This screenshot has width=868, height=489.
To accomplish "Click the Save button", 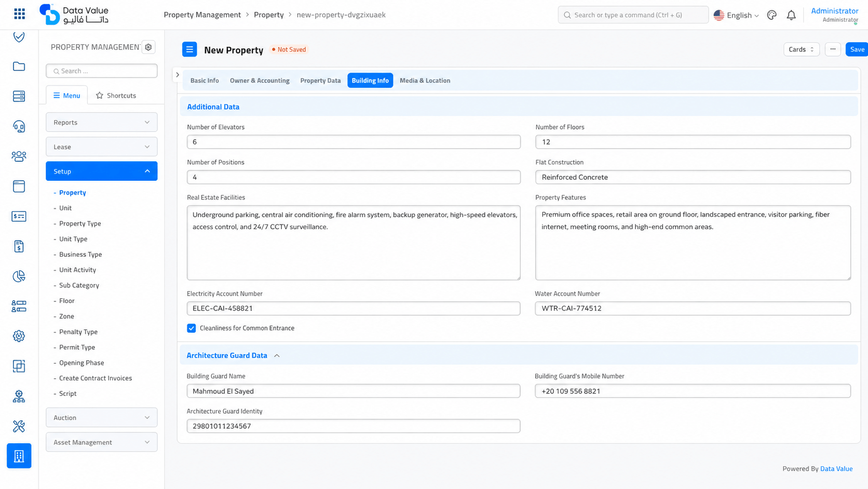I will [x=857, y=49].
